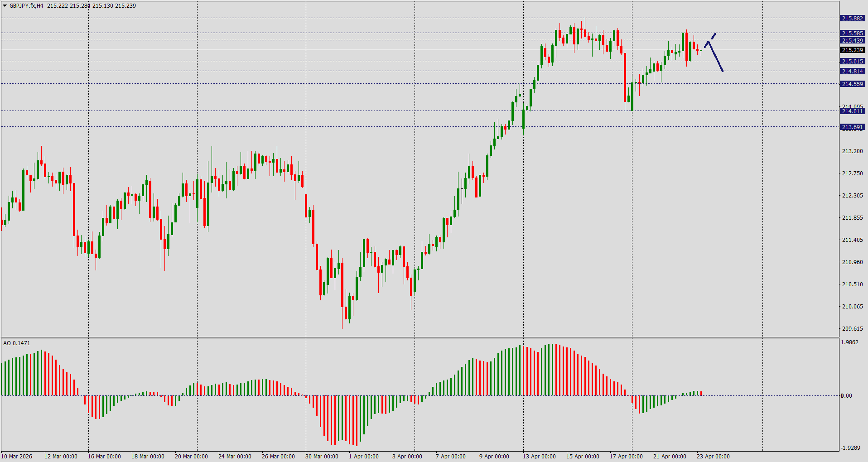Viewport: 868px width, 462px height.
Task: Click the 3 Apr 00:00 time label
Action: (x=407, y=457)
